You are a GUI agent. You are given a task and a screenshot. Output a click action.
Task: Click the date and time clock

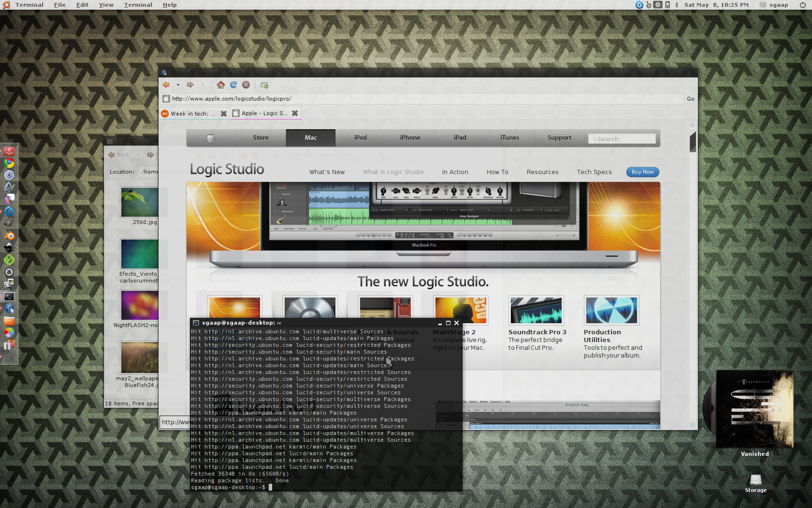[716, 5]
